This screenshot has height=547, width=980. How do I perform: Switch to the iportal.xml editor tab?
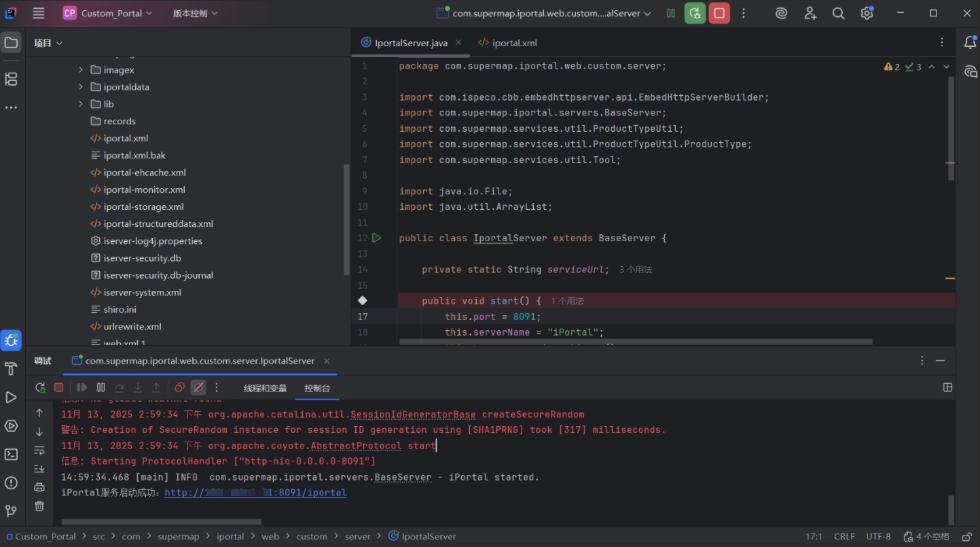tap(507, 43)
